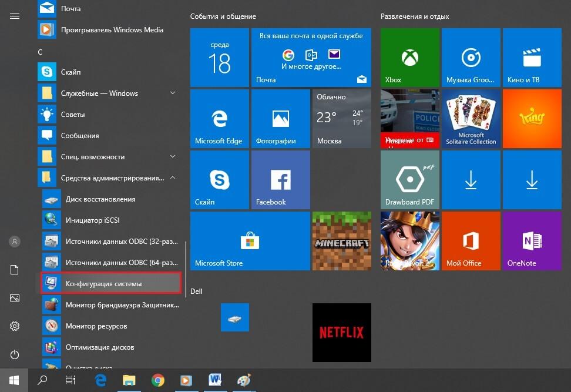Expand the Спец. возможности folder

109,157
